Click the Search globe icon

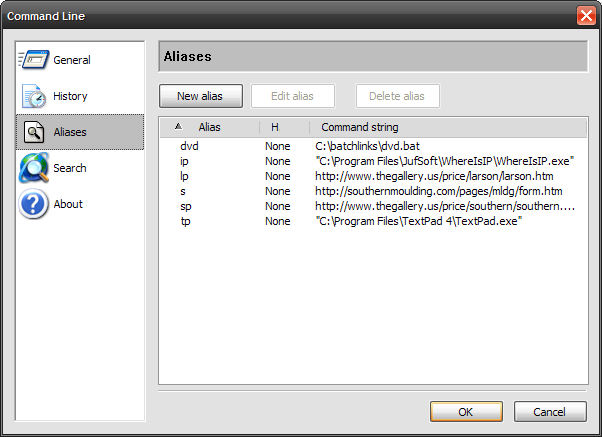coord(34,168)
